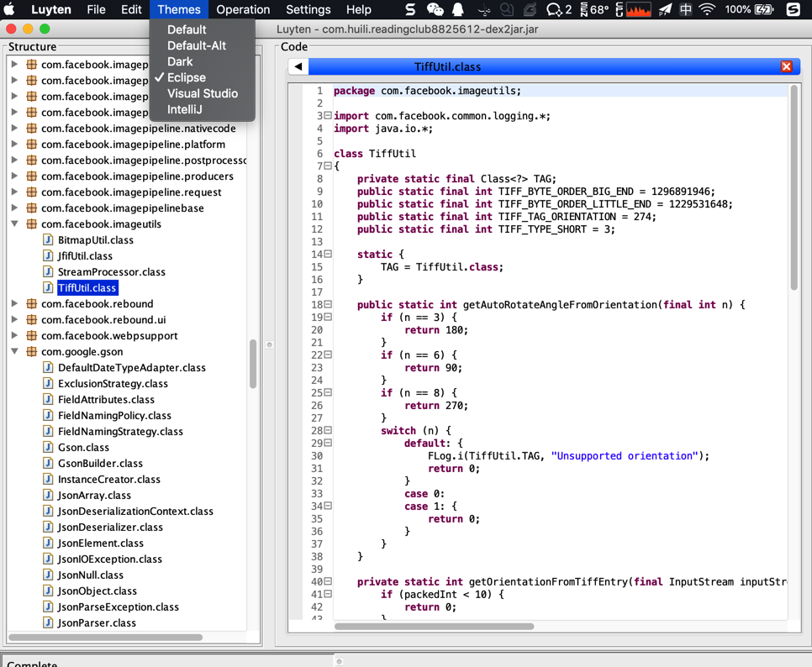Screen dimensions: 812x667
Task: Click the JsonArray.class file icon
Action: click(48, 495)
